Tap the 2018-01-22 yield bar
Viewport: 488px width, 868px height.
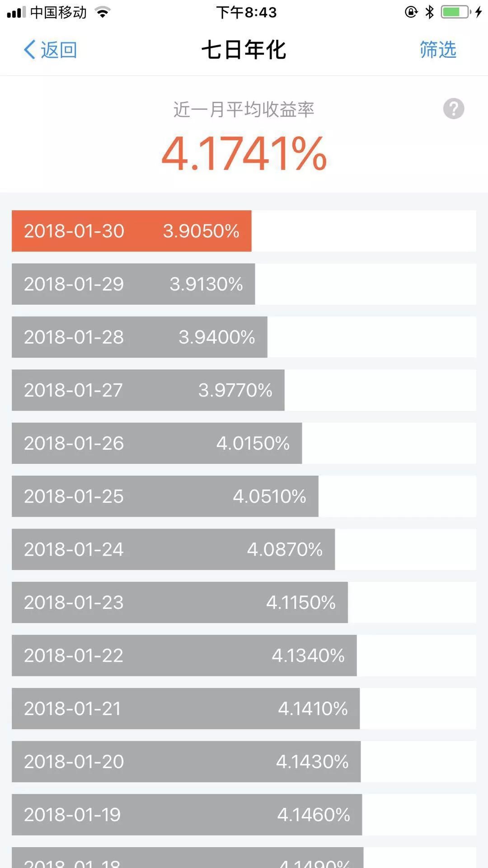pos(184,655)
